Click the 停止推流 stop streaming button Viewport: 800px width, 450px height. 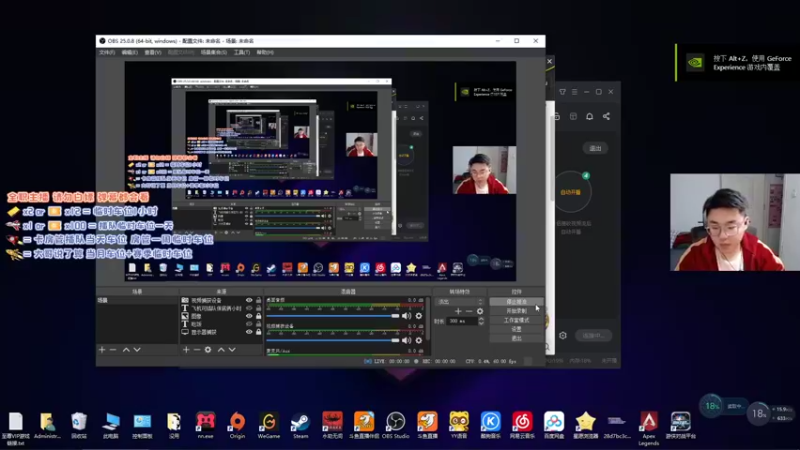[x=516, y=302]
